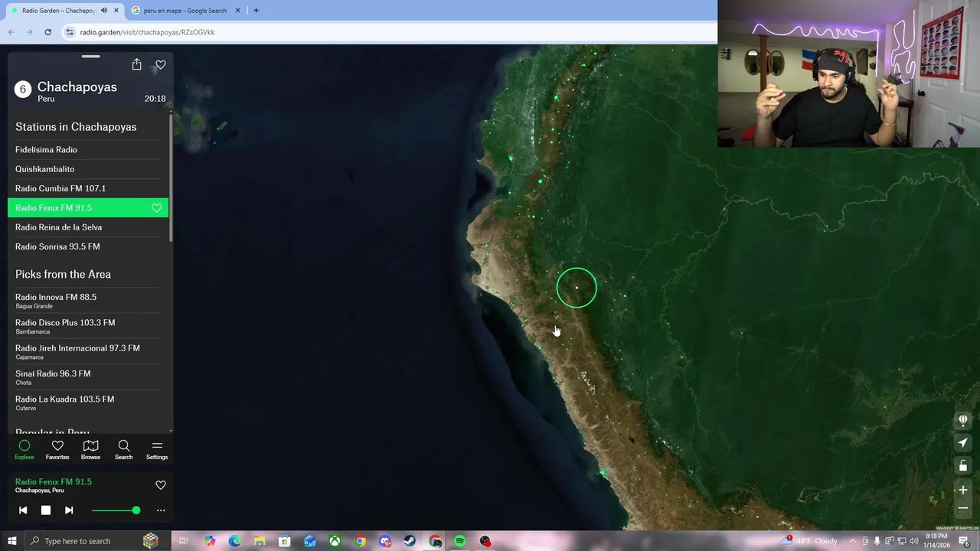Open Microsoft Edge from the taskbar

[234, 541]
